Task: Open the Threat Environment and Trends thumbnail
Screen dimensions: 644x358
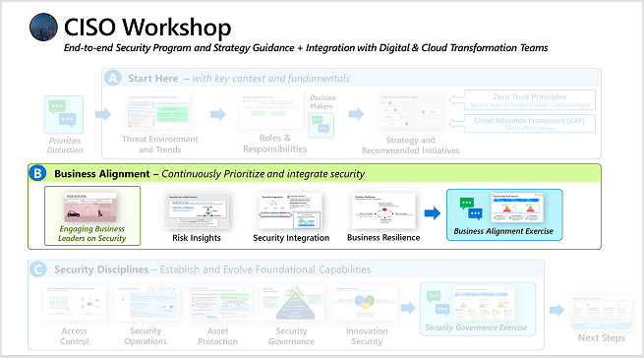Action: click(158, 111)
